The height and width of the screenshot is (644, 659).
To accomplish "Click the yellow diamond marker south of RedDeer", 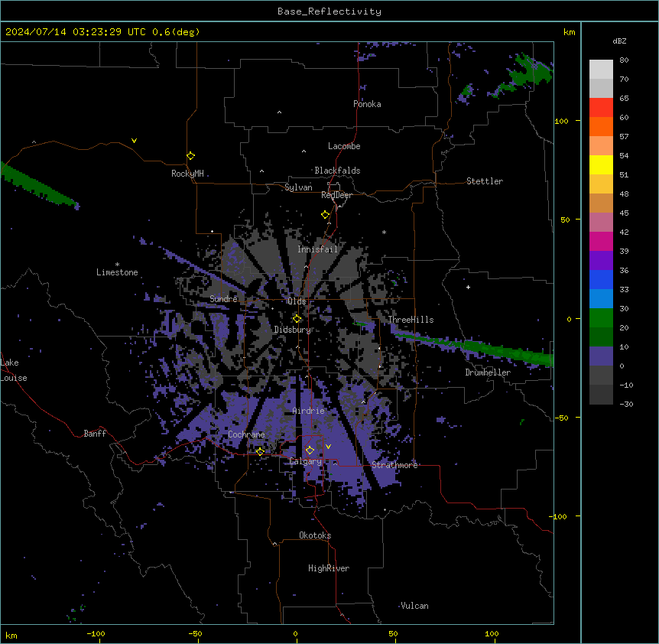I will pyautogui.click(x=325, y=215).
